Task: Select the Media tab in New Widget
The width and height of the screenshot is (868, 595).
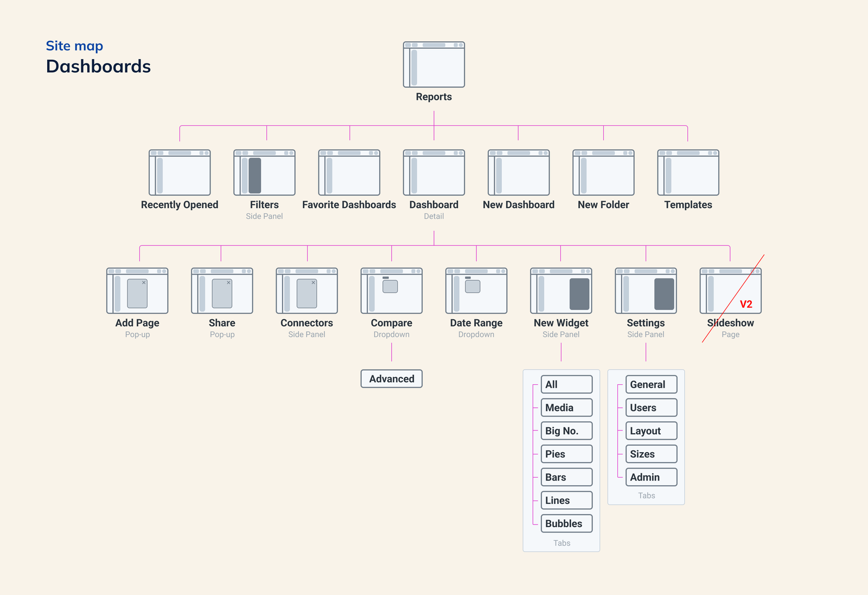Action: (566, 408)
